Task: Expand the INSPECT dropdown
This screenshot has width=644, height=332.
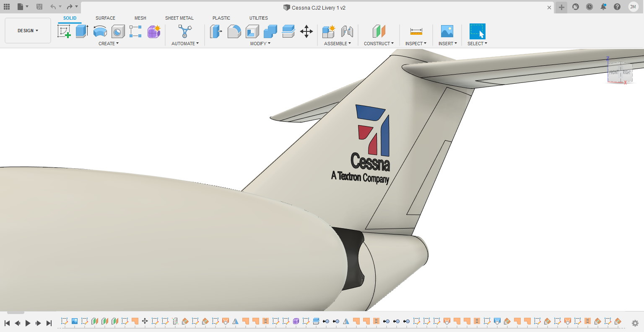Action: 416,44
